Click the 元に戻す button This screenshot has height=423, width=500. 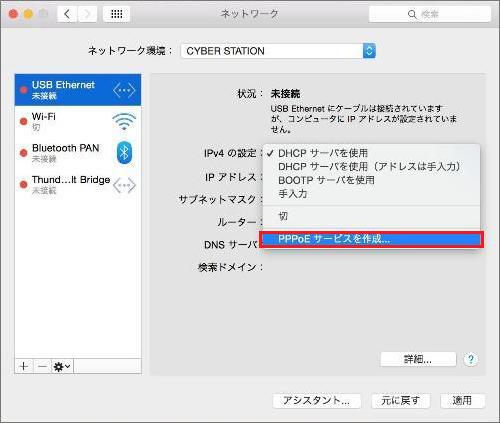click(401, 400)
